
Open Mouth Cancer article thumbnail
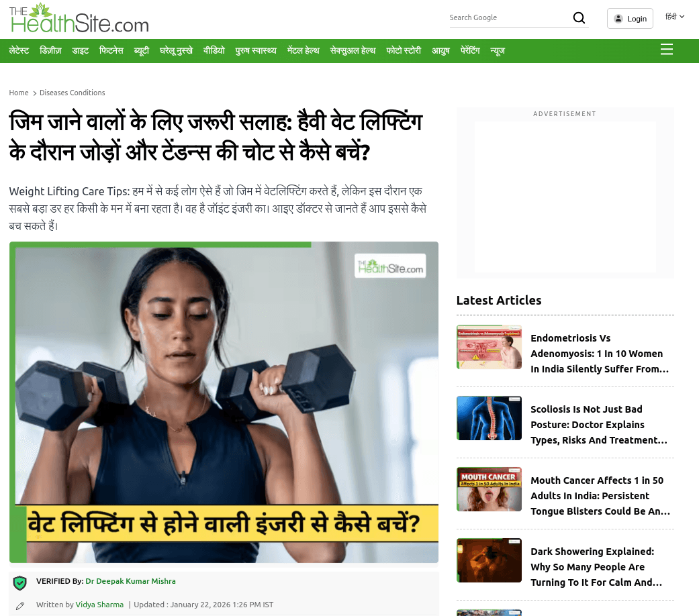click(x=489, y=489)
